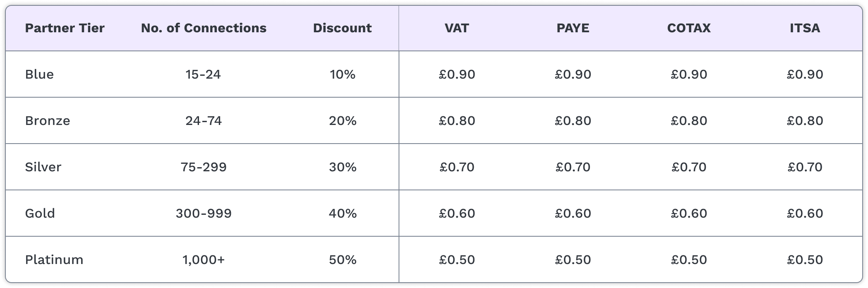This screenshot has height=288, width=868.
Task: Click the Partner Tier column header
Action: 65,28
